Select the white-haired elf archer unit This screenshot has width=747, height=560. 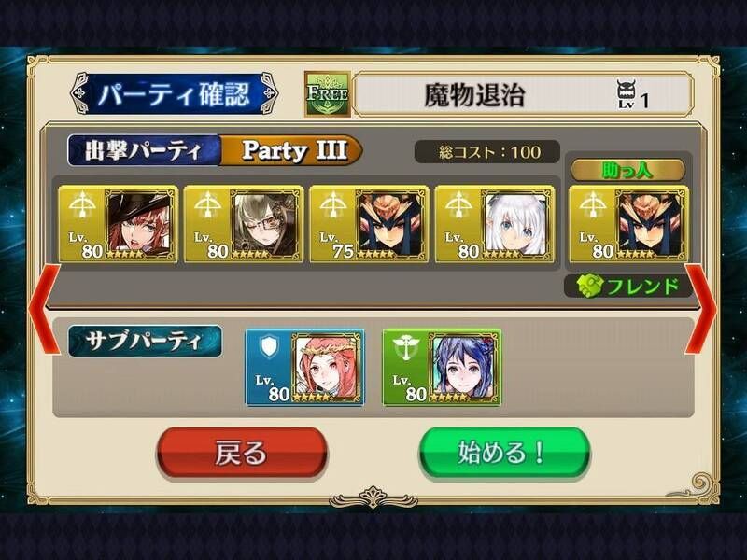[x=495, y=224]
